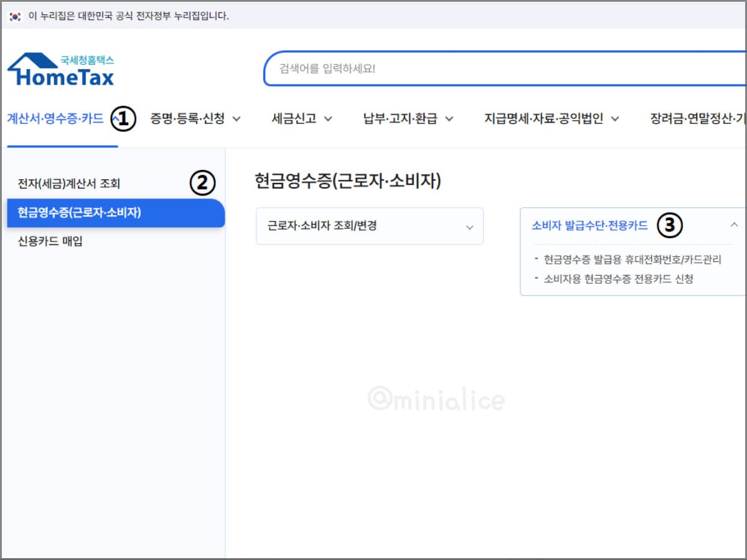The image size is (747, 560).
Task: Expand the 세금신고 dropdown chevron
Action: (328, 119)
